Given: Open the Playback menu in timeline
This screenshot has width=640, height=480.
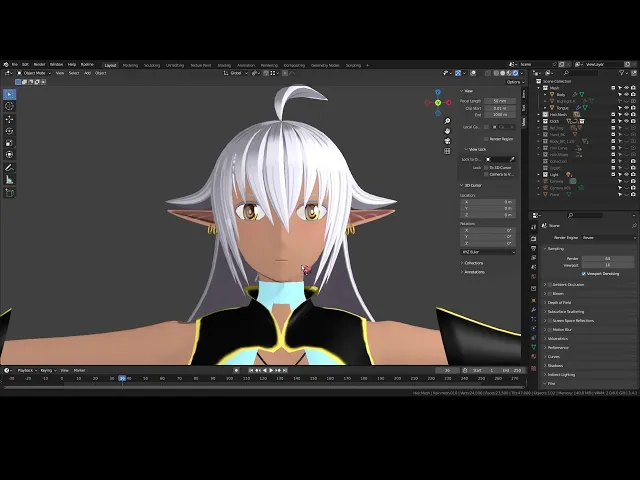Looking at the screenshot, I should tap(27, 371).
